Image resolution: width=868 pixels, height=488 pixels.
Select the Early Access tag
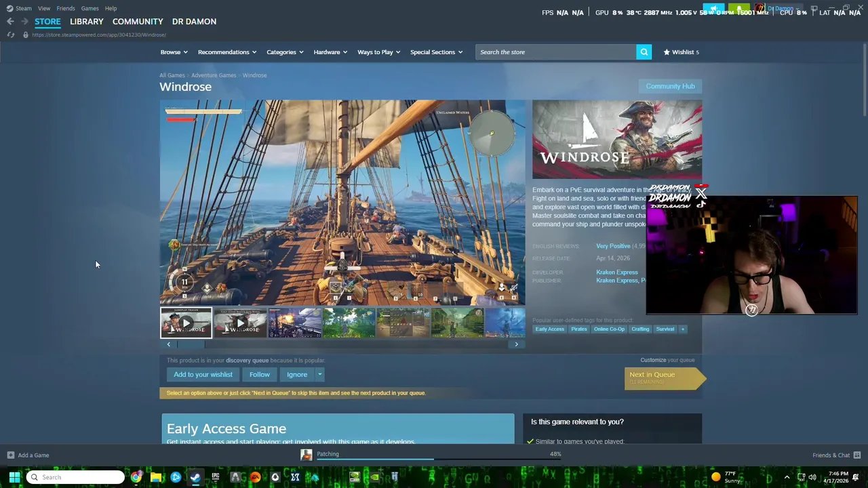[x=550, y=329]
